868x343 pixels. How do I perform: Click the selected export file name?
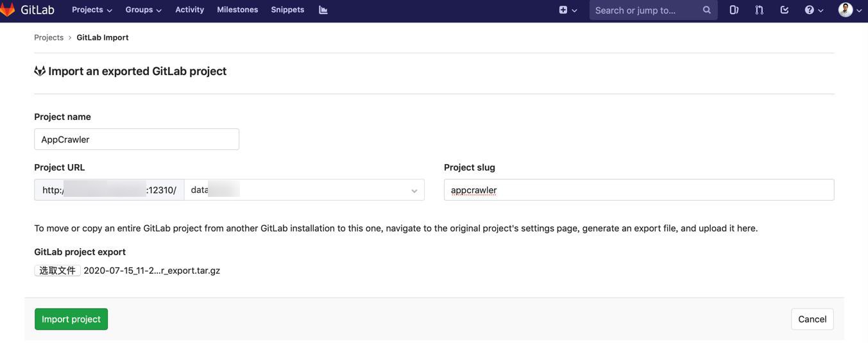pyautogui.click(x=152, y=271)
